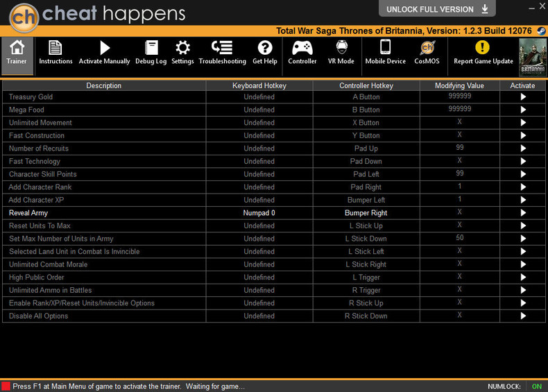Click R Stick Down controller hotkey
548x392 pixels.
(366, 316)
